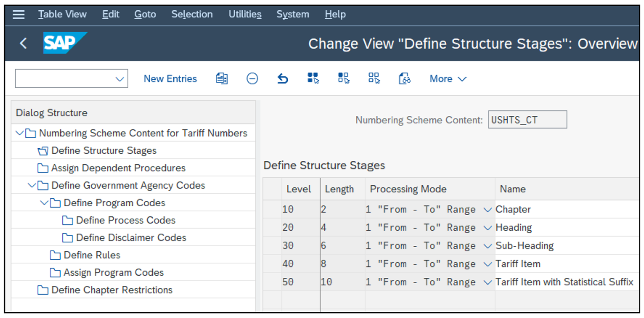Collapse the Define Government Agency Codes node
Screen dimensions: 644x318
32,185
